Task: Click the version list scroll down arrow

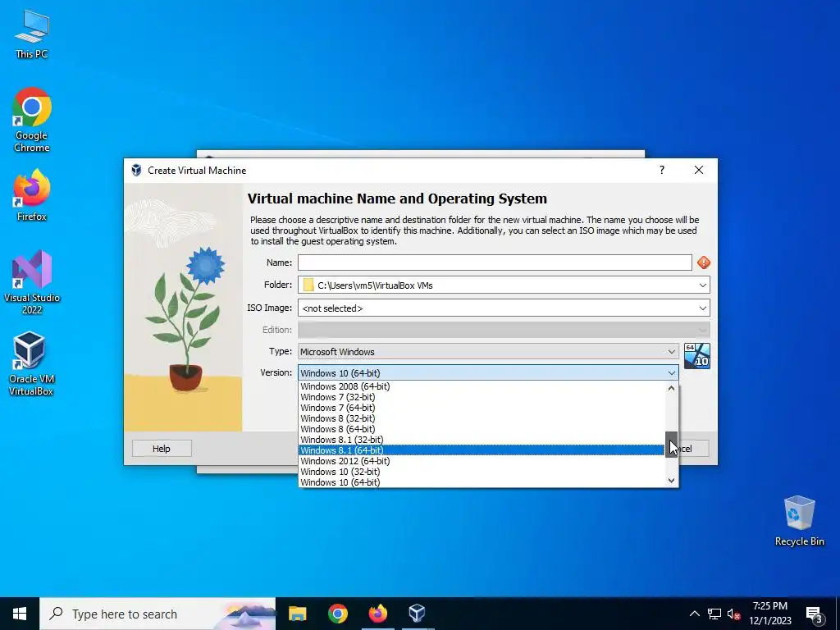Action: (671, 481)
